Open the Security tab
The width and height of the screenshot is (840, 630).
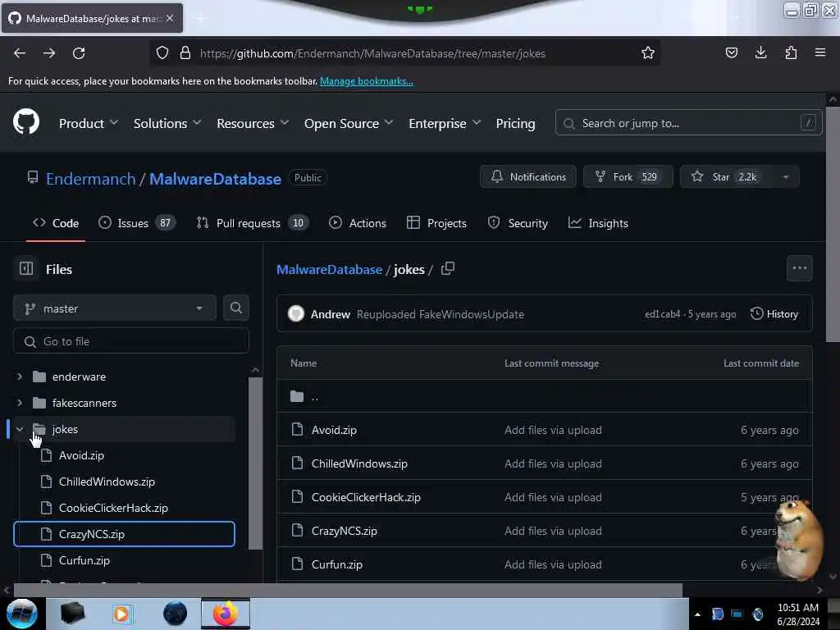point(518,223)
